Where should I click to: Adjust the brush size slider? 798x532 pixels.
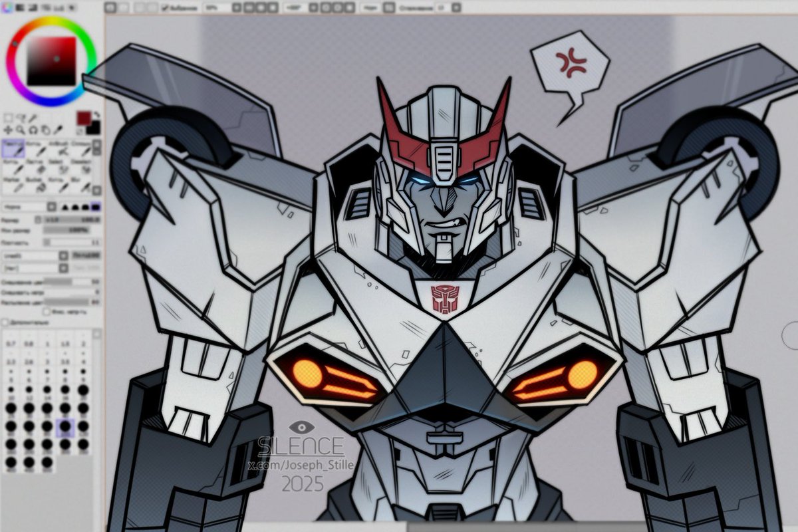72,220
